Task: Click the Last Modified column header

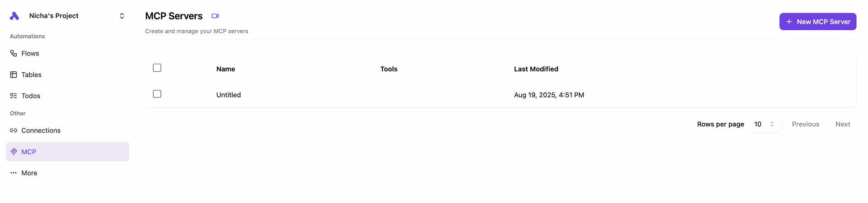Action: coord(536,69)
